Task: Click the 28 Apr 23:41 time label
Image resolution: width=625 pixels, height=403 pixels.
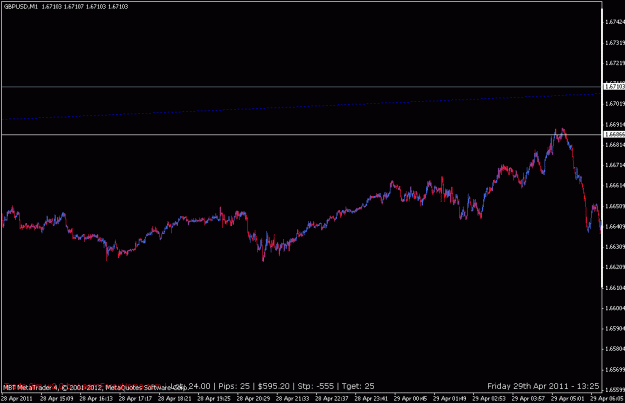Action: (x=371, y=398)
